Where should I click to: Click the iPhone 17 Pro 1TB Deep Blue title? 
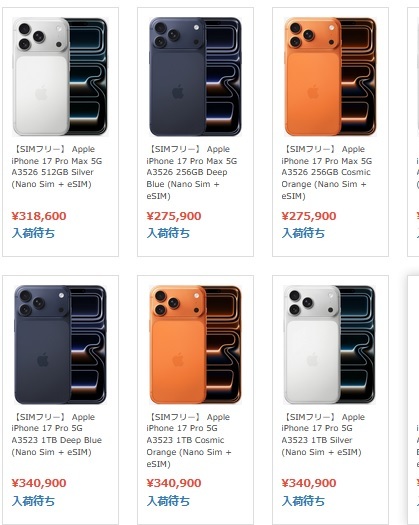pyautogui.click(x=57, y=434)
